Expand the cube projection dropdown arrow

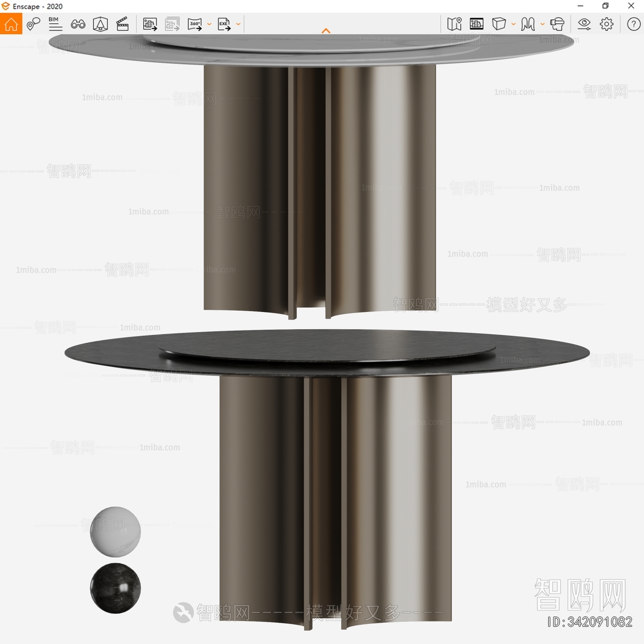tap(513, 24)
